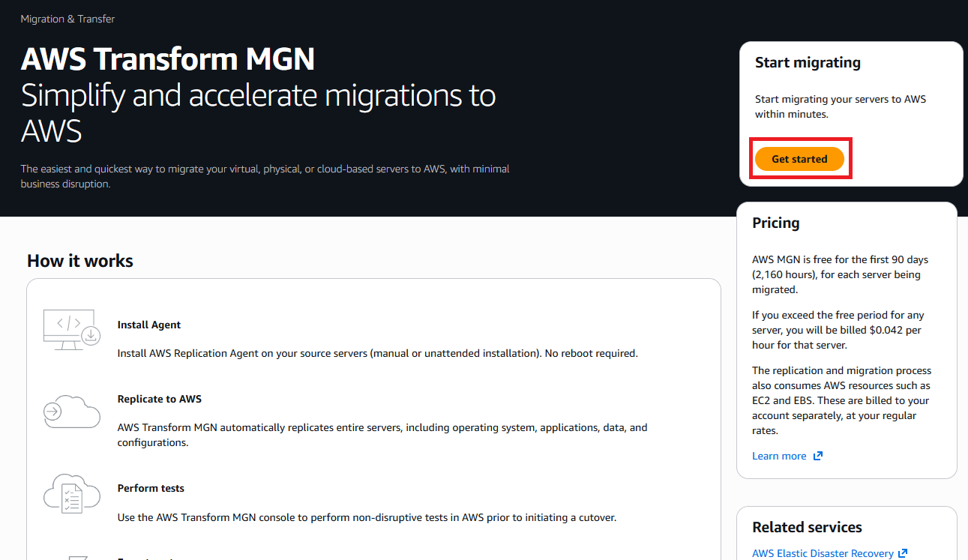Click the Perform tests cloud checklist icon

(72, 493)
